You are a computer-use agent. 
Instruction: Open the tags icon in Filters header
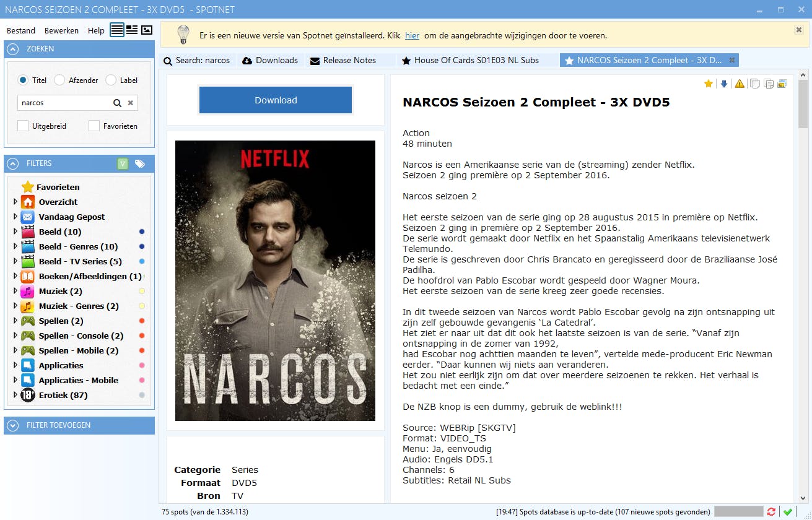[140, 163]
